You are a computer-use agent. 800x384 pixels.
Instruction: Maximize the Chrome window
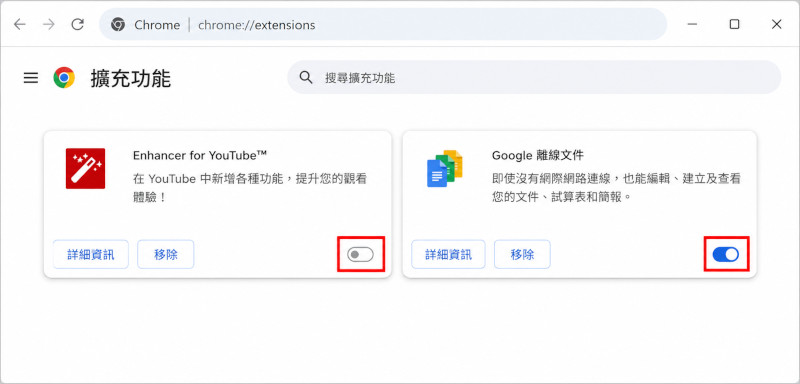point(734,24)
